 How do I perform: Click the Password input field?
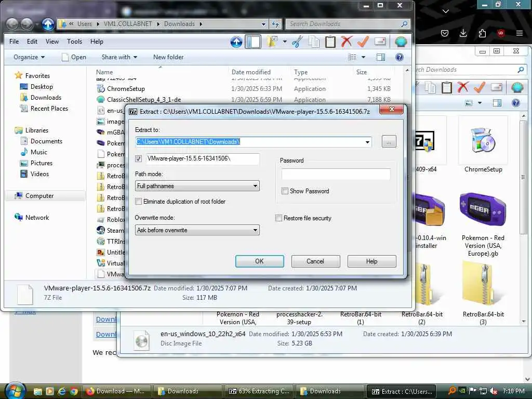tap(336, 174)
